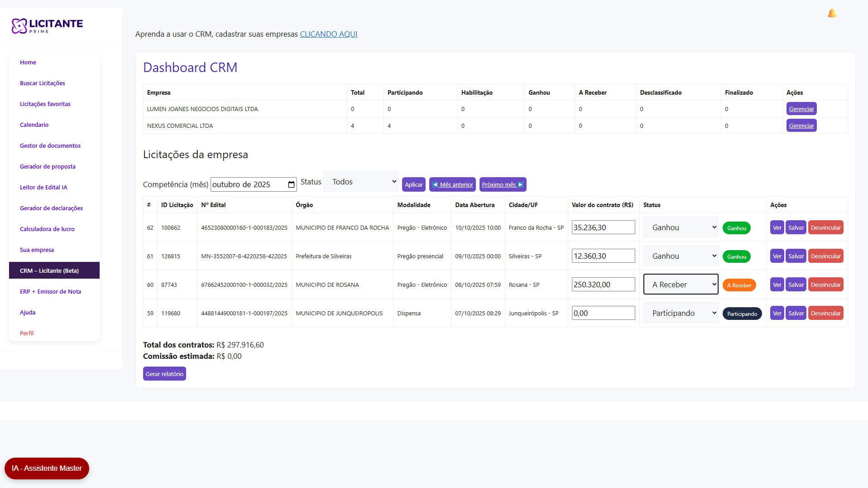Launch the IA - Assistente Master chat

pyautogui.click(x=47, y=469)
